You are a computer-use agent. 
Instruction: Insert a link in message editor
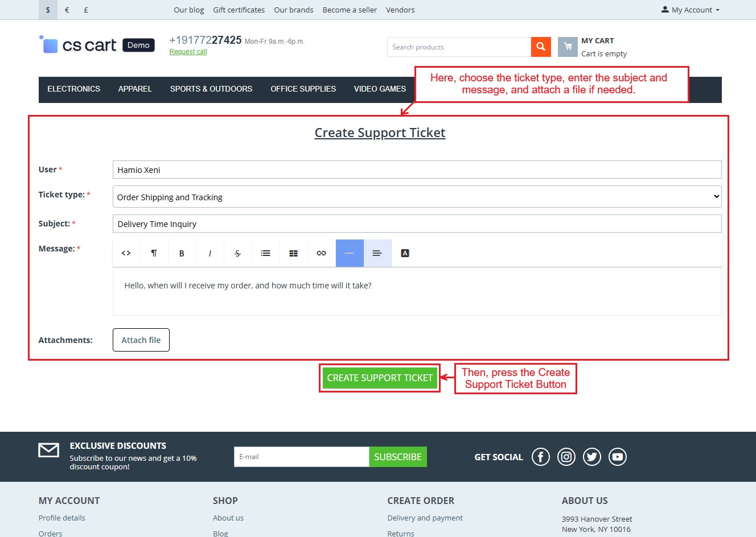[321, 253]
